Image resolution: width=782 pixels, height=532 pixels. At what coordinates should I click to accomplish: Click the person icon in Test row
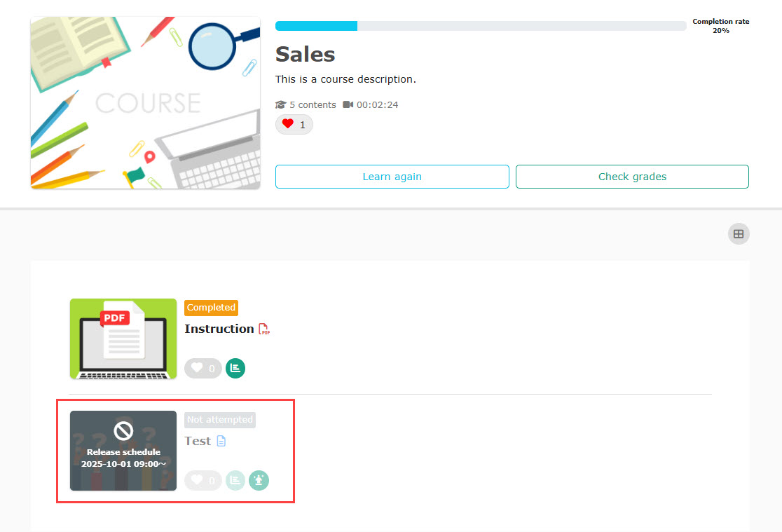click(x=259, y=480)
